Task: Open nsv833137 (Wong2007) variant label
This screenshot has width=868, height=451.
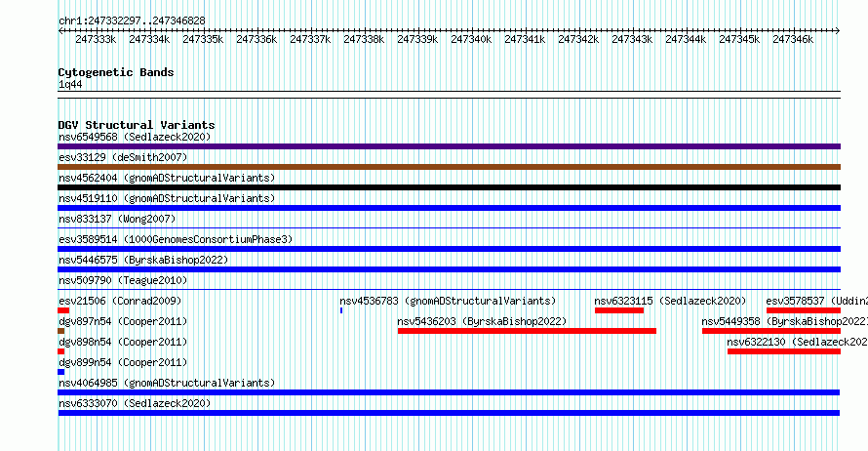Action: [x=117, y=219]
